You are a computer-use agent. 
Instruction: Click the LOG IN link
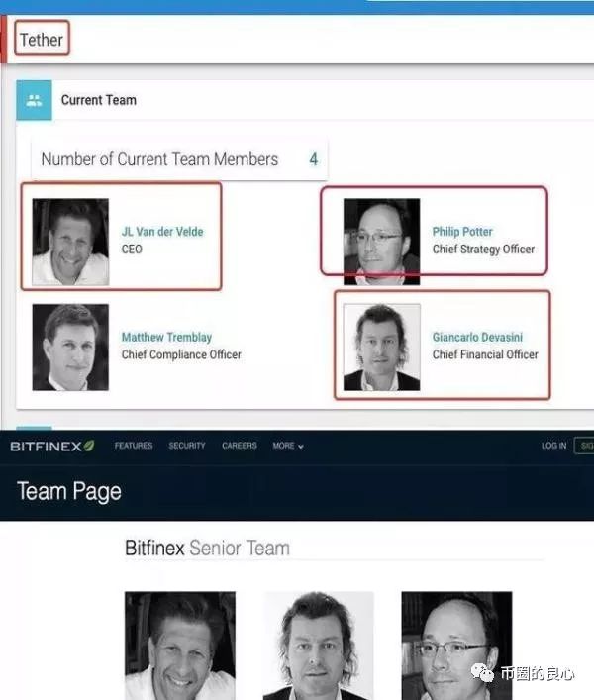pos(553,446)
